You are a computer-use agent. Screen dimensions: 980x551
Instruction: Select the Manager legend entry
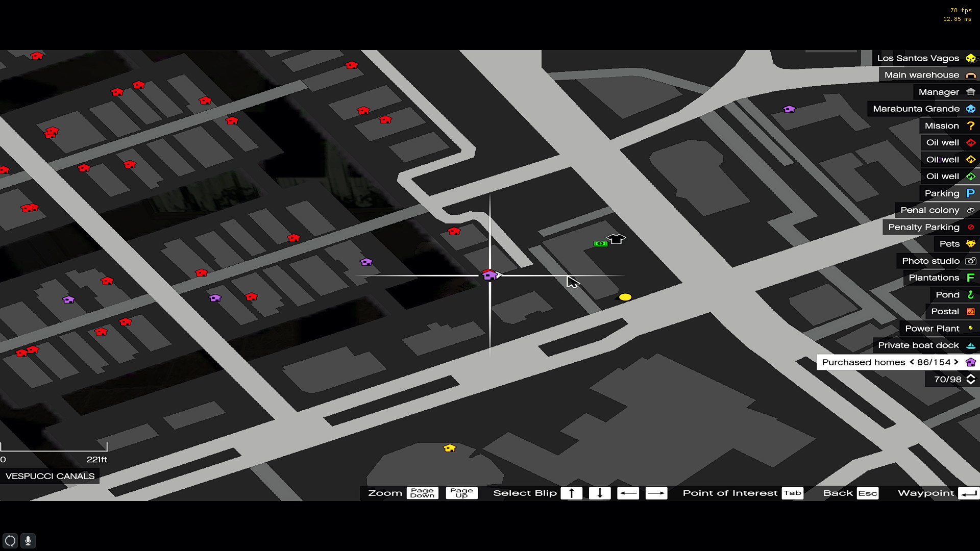pos(946,92)
